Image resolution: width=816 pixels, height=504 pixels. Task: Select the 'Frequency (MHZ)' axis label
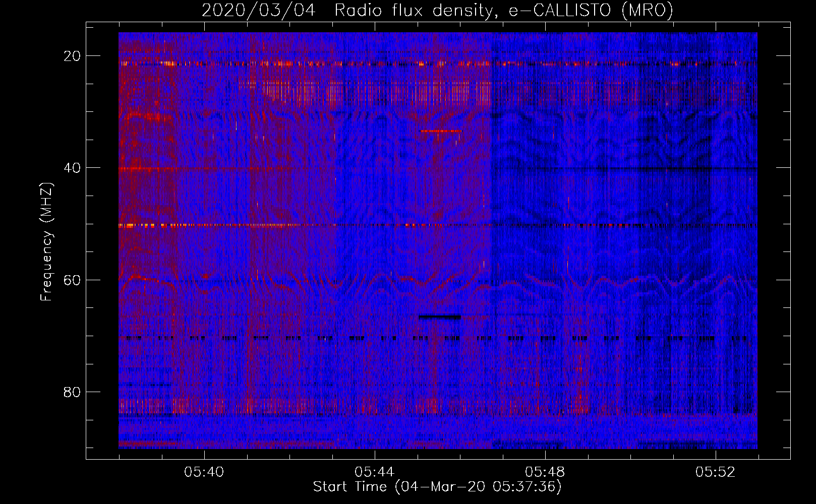[46, 241]
